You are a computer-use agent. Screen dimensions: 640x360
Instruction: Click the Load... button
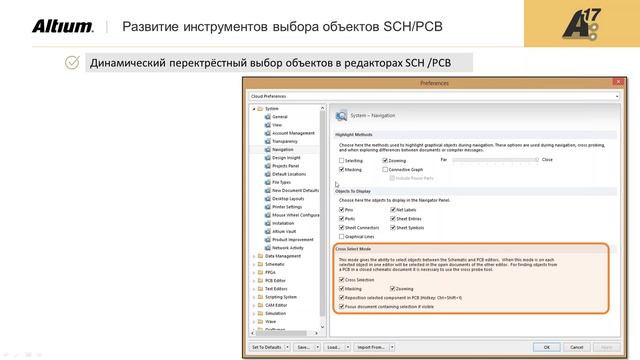tap(334, 347)
